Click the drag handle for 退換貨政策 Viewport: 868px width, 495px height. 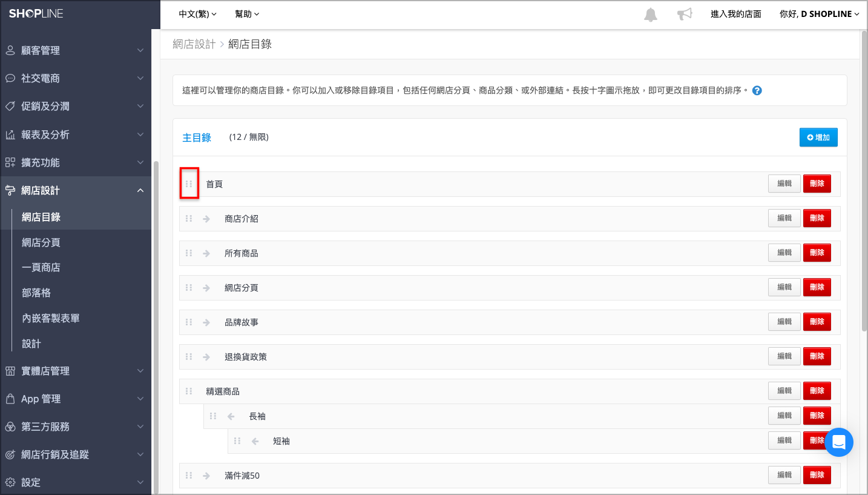pyautogui.click(x=189, y=357)
